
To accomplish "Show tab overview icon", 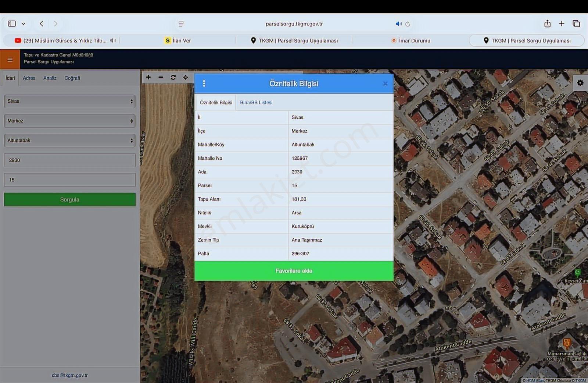I will click(576, 24).
